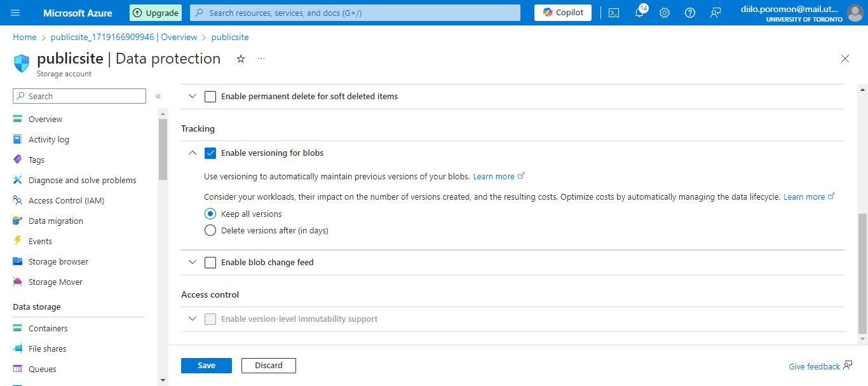Select the Containers data storage item
Image resolution: width=868 pixels, height=386 pixels.
pyautogui.click(x=48, y=327)
